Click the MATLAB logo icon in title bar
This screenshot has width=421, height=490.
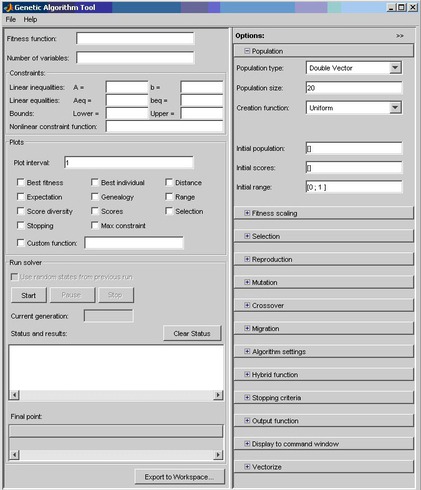pyautogui.click(x=8, y=7)
